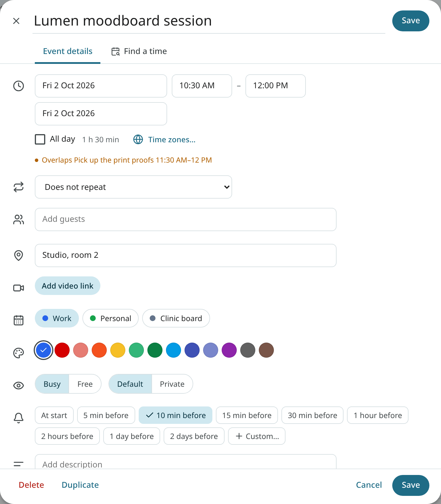441x504 pixels.
Task: Click the top Save button
Action: [411, 21]
